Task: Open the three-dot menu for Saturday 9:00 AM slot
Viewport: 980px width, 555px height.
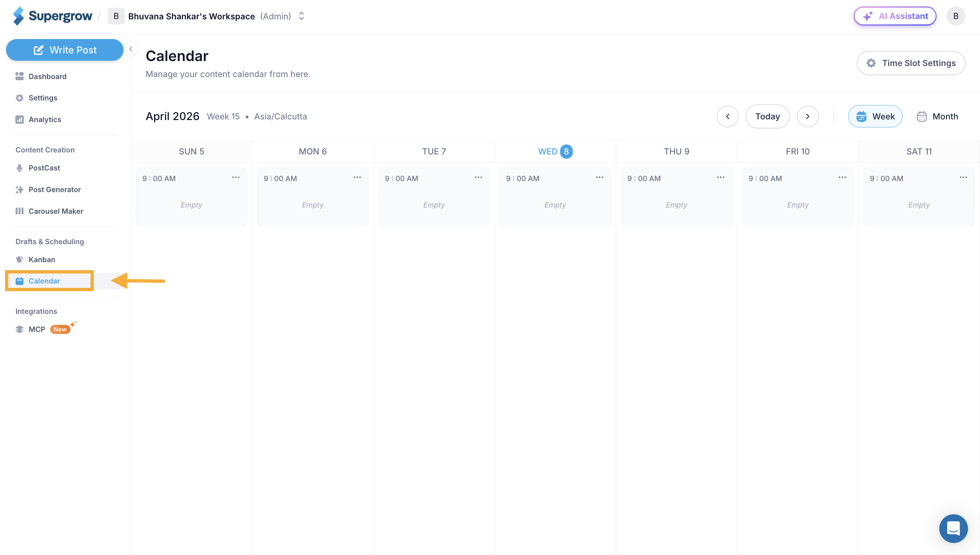Action: click(963, 177)
